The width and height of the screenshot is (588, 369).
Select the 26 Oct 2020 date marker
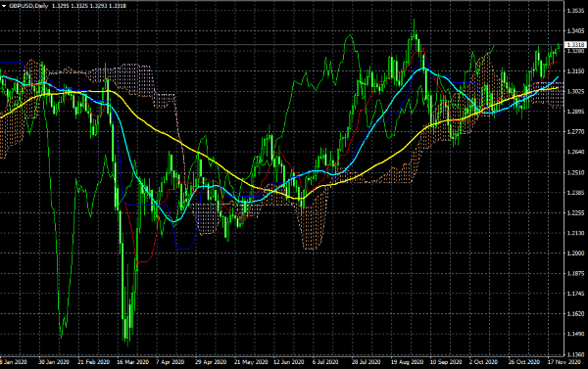tap(523, 362)
